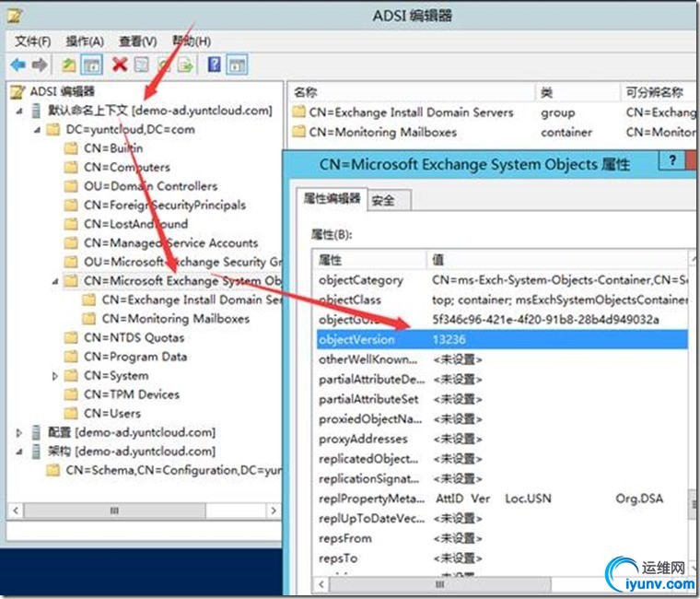Image resolution: width=700 pixels, height=599 pixels.
Task: Click the CN=Computers folder icon
Action: pyautogui.click(x=71, y=167)
